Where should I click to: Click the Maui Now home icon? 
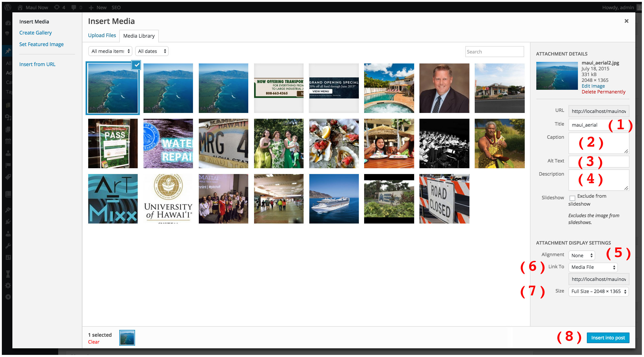20,7
